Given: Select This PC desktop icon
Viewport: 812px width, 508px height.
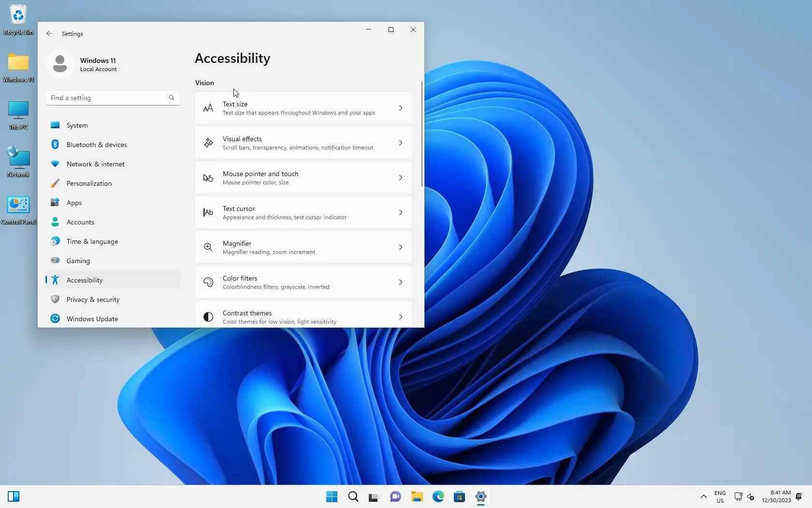Looking at the screenshot, I should click(x=18, y=115).
